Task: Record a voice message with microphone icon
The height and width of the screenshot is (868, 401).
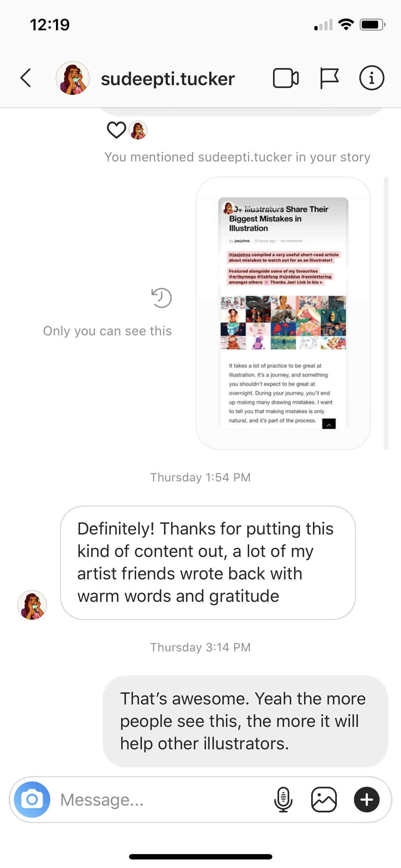Action: click(x=283, y=800)
